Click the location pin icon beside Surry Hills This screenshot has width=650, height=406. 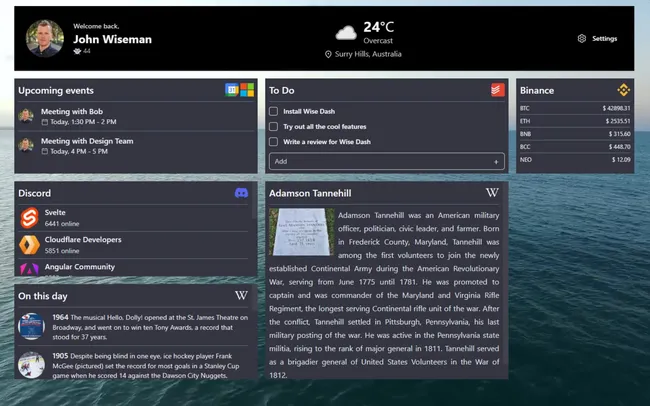coord(328,54)
